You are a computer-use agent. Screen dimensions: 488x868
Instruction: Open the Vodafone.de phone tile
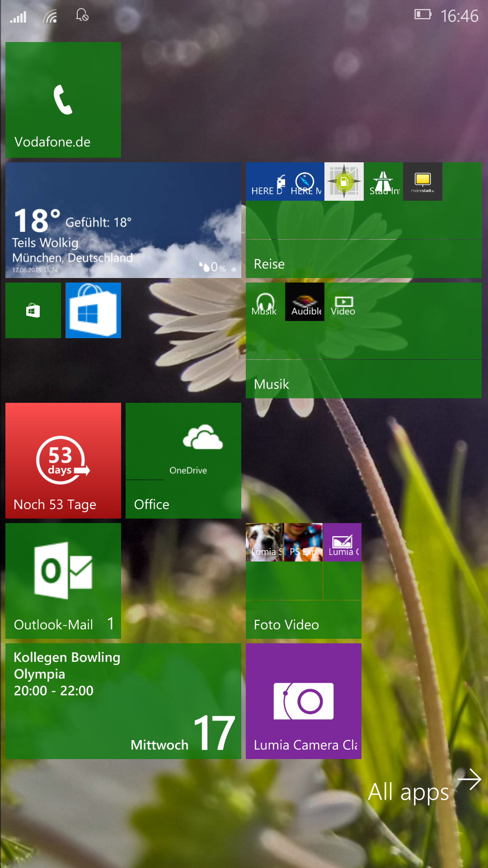[x=63, y=100]
